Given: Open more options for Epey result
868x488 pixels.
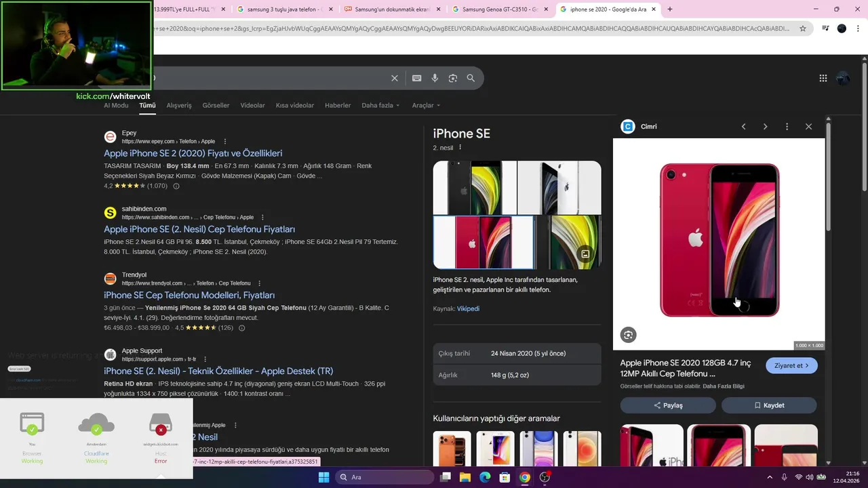Looking at the screenshot, I should (225, 142).
